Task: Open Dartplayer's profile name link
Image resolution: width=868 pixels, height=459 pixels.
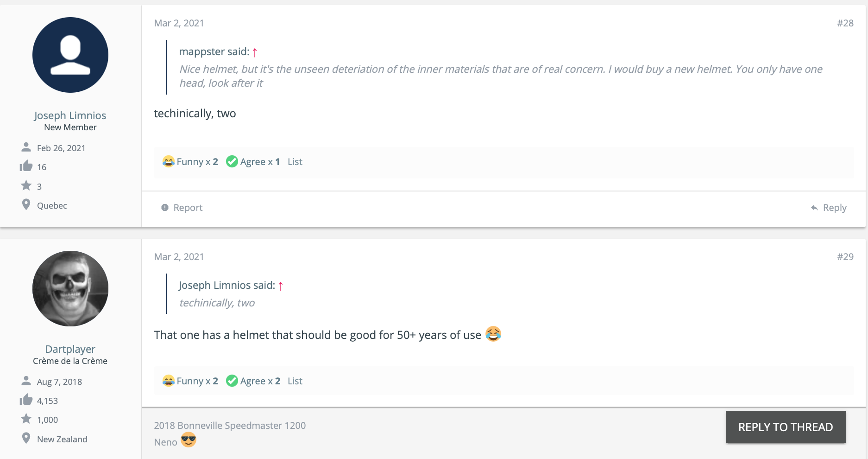Action: pyautogui.click(x=70, y=349)
